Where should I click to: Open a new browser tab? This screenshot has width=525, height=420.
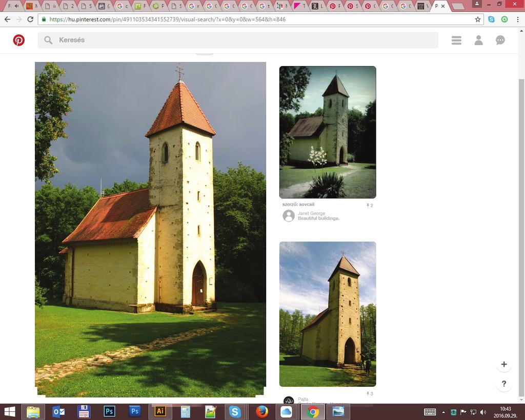458,6
